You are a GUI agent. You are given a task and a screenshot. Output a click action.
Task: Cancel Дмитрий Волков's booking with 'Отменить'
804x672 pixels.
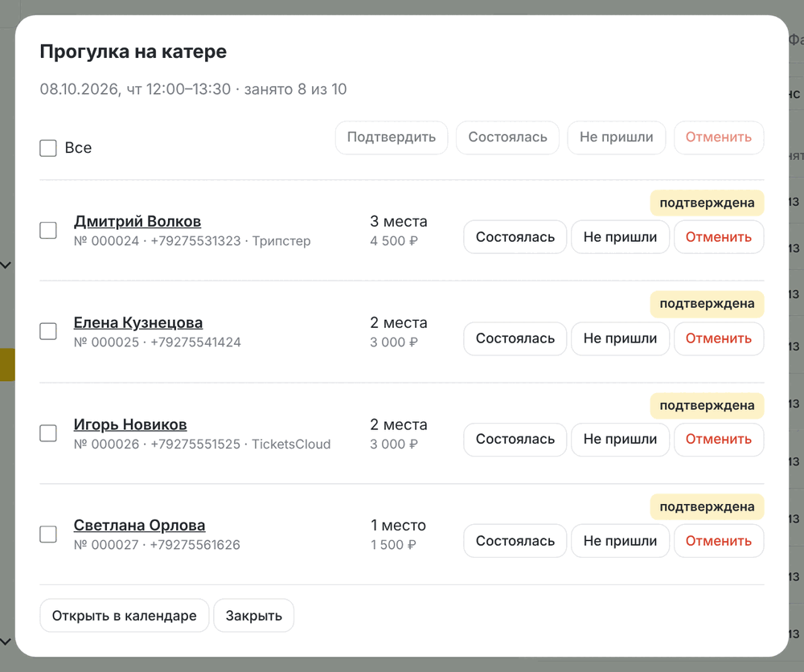click(x=719, y=237)
